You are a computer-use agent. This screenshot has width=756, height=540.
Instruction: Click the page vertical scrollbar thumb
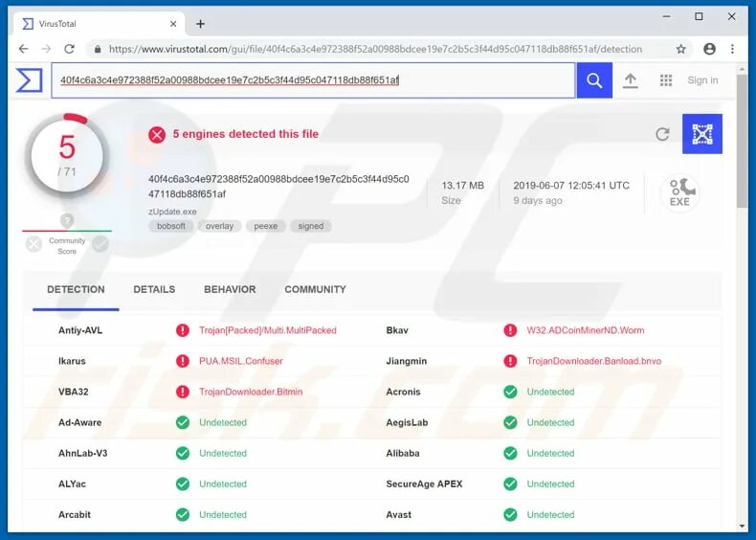click(x=742, y=141)
